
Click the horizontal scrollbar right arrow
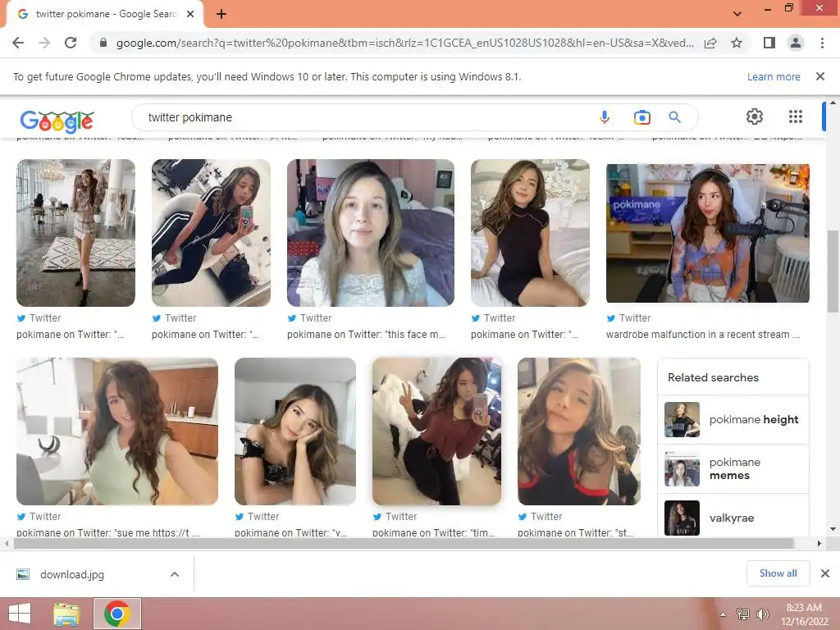click(819, 543)
